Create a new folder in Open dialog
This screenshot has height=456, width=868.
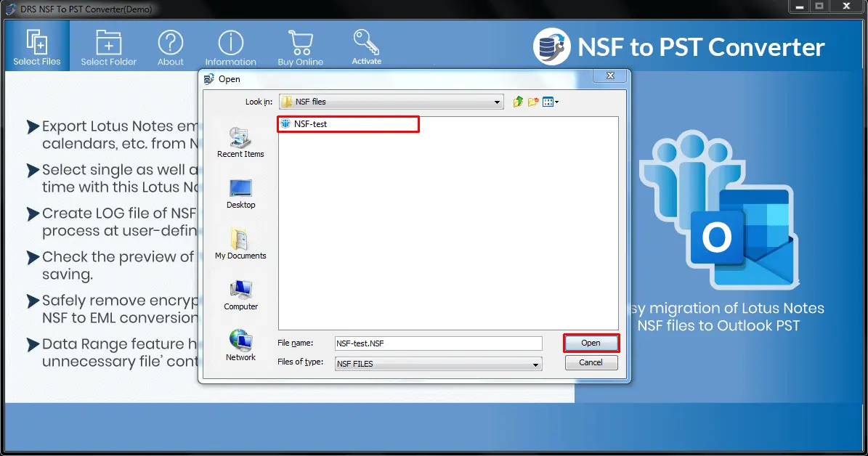(x=533, y=102)
